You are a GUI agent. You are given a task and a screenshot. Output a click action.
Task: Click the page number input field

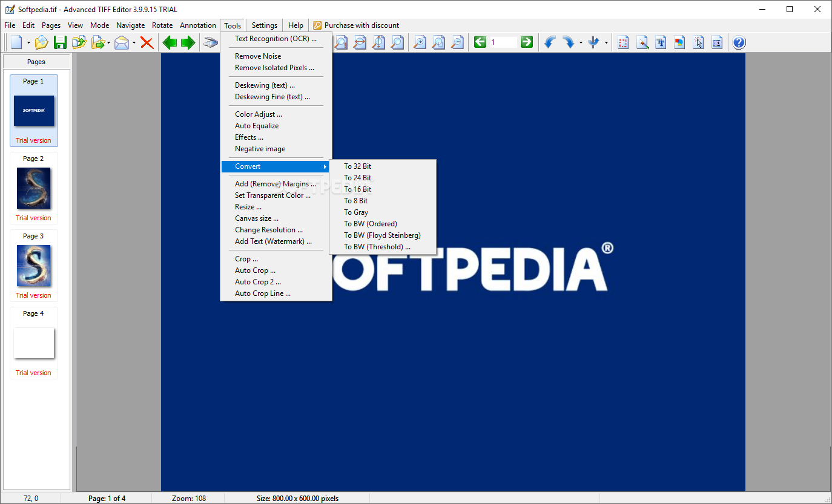[503, 42]
